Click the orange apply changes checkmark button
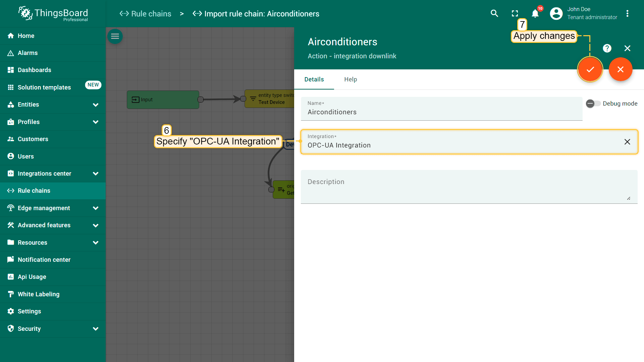Image resolution: width=644 pixels, height=362 pixels. [590, 69]
